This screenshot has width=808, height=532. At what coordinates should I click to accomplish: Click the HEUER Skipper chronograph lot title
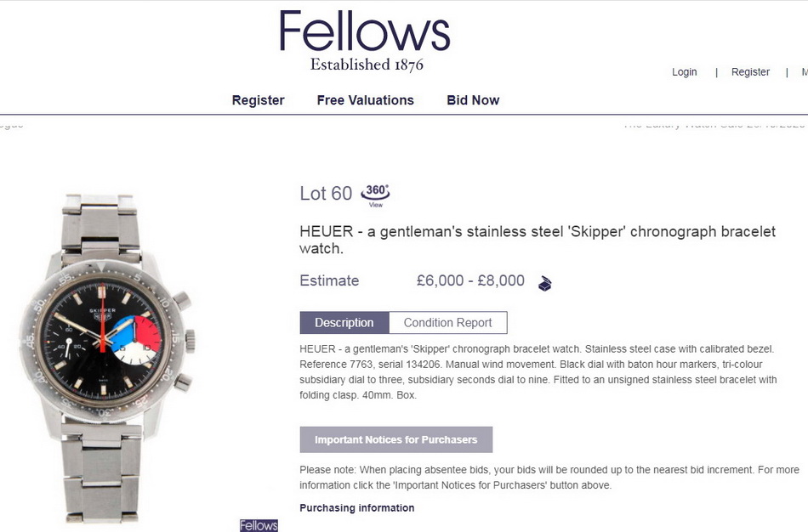pos(538,240)
